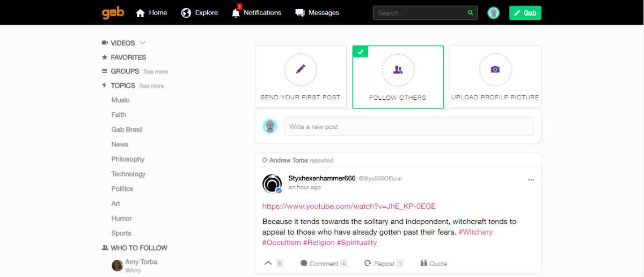Click the Follow Others card

coord(398,77)
